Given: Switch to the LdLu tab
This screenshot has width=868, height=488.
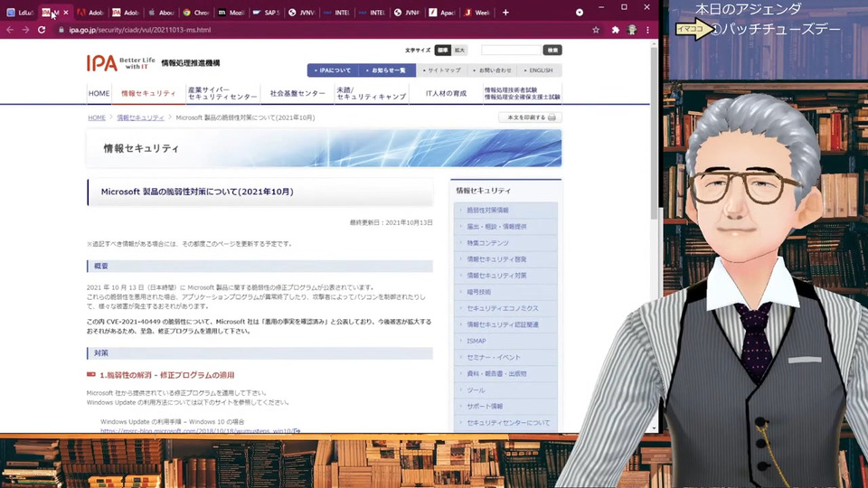Looking at the screenshot, I should pos(19,12).
